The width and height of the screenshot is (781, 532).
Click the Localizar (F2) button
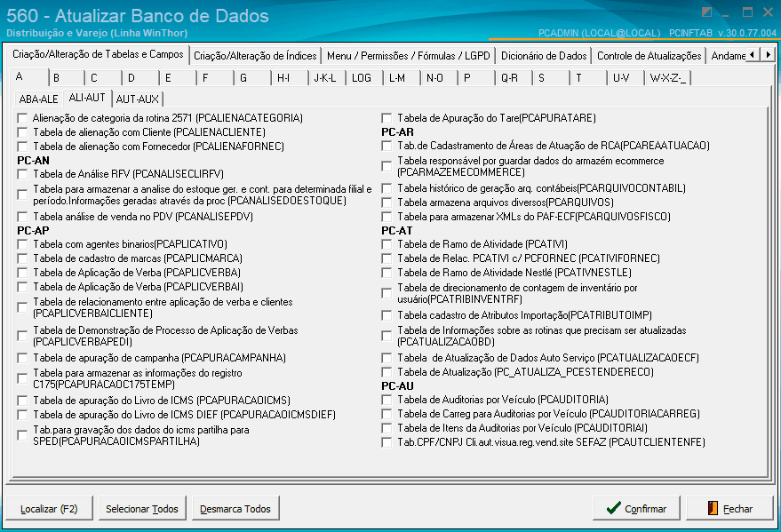tap(49, 509)
